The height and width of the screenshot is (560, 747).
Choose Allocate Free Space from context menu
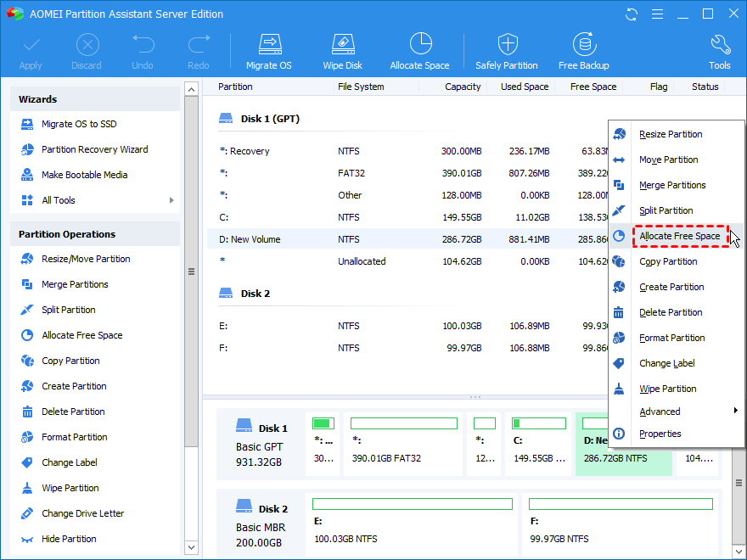click(679, 236)
